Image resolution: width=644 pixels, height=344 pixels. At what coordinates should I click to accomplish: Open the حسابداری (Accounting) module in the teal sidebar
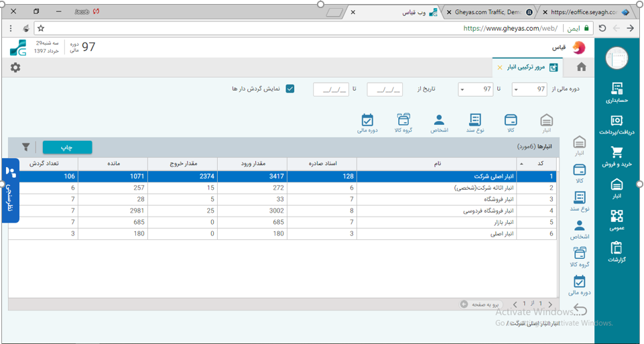coord(617,93)
